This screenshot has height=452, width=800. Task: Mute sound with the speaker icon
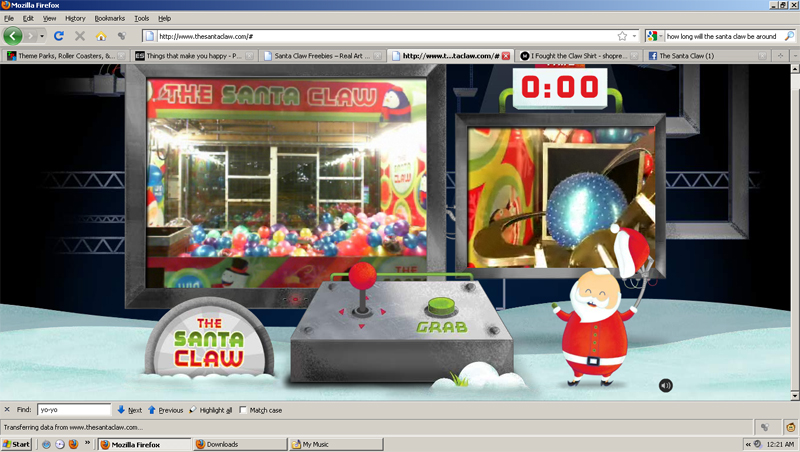665,385
